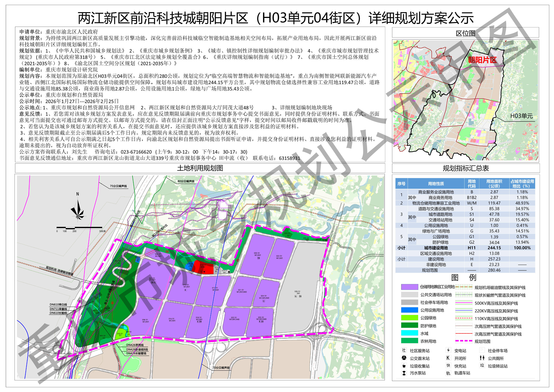The width and height of the screenshot is (554, 392).
Task: Click the red 朝阳片区 label on location map
Action: (482, 60)
